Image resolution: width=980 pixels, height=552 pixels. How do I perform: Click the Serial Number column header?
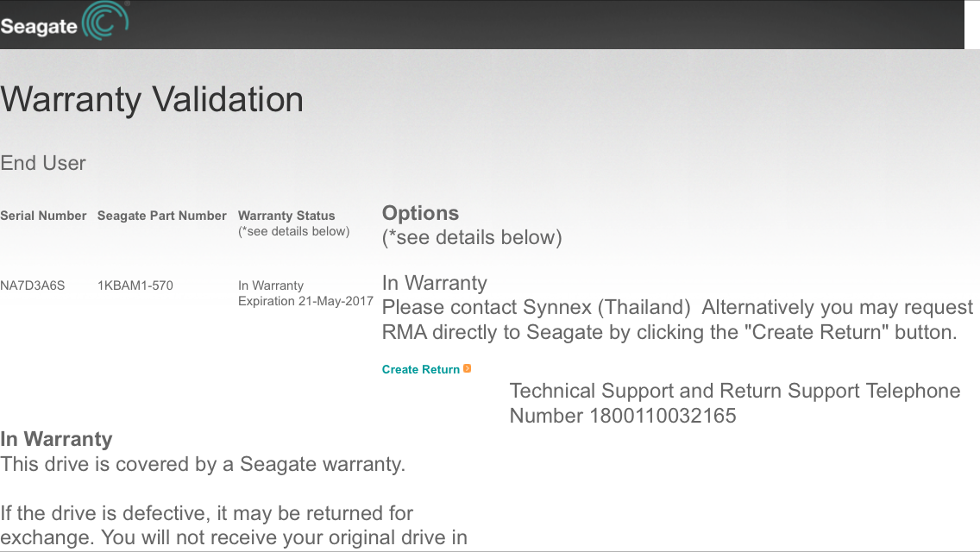click(x=43, y=216)
